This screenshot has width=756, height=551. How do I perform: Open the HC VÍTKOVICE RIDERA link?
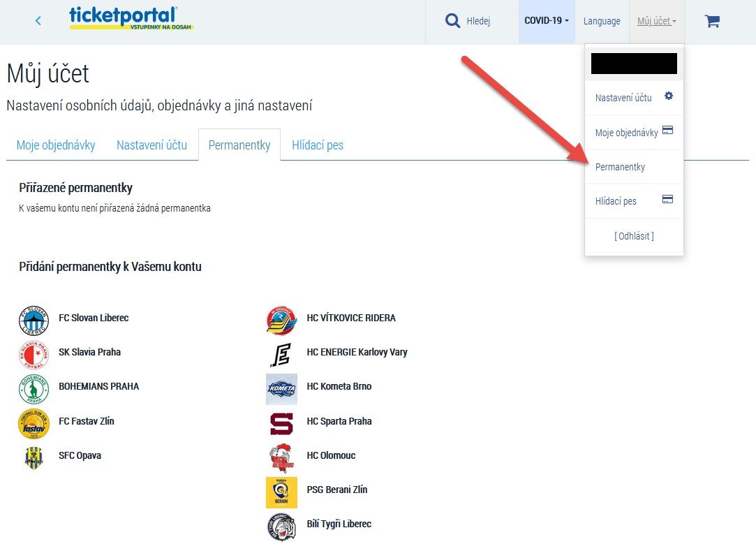click(x=351, y=318)
